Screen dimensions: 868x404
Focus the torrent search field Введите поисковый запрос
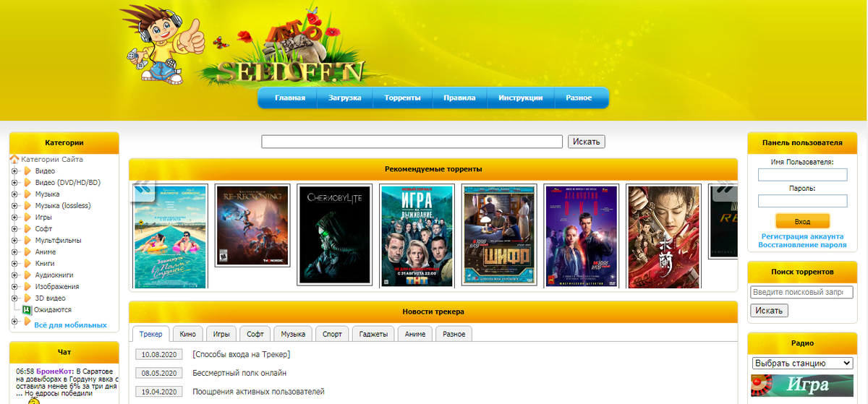click(802, 293)
